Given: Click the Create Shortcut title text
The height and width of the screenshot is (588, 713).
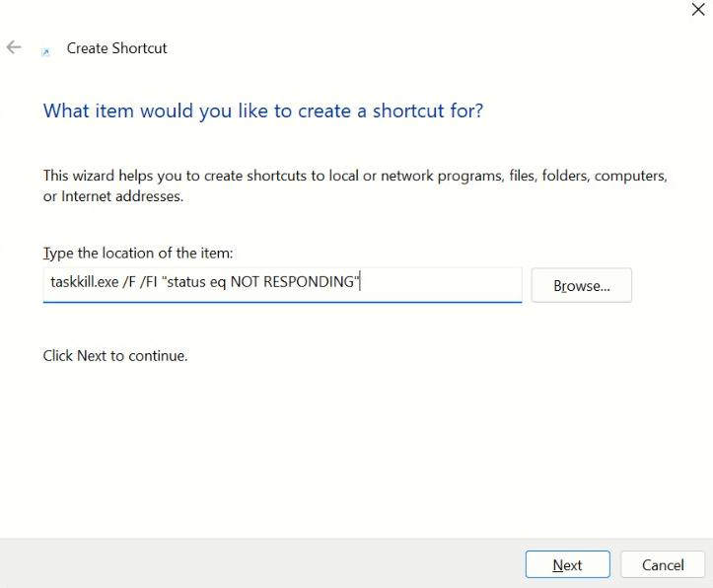Looking at the screenshot, I should pyautogui.click(x=116, y=48).
